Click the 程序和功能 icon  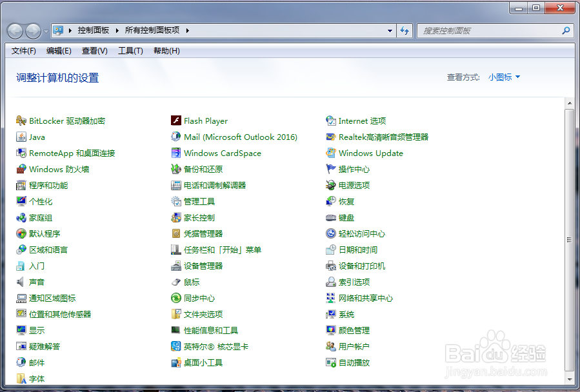pos(21,185)
